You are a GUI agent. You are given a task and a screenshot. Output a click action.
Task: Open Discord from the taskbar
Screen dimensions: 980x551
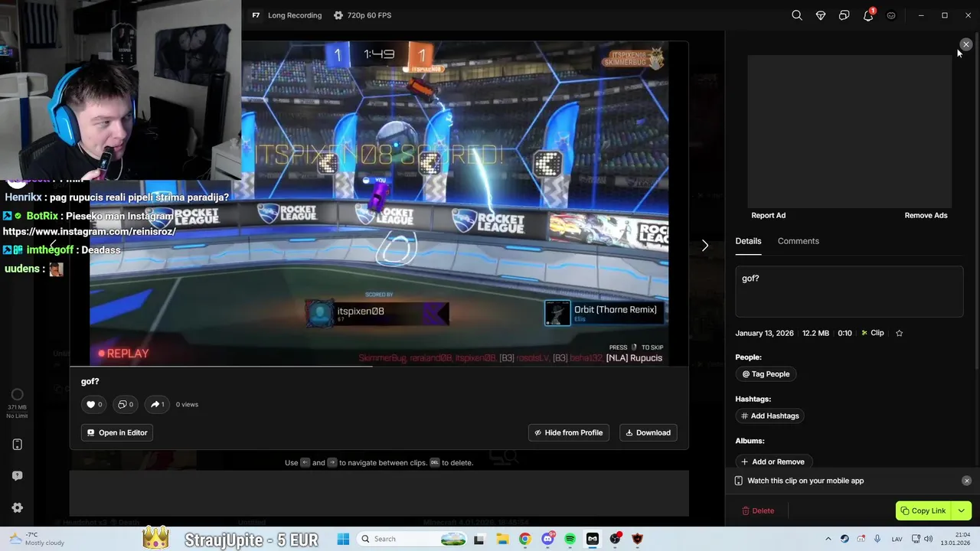547,539
